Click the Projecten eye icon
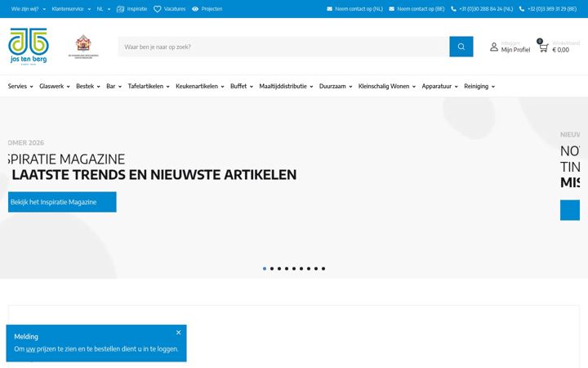 pyautogui.click(x=195, y=9)
